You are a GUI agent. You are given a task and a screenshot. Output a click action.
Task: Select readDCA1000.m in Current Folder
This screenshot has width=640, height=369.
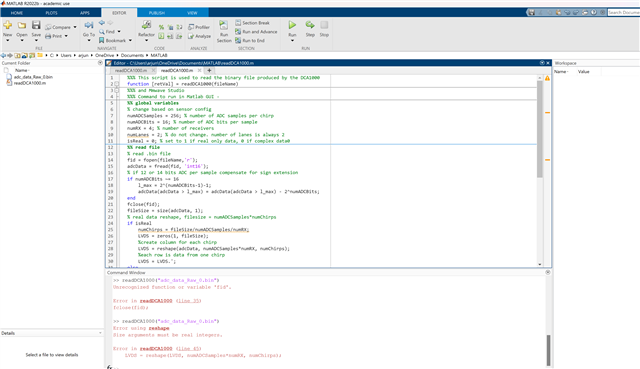tap(30, 83)
